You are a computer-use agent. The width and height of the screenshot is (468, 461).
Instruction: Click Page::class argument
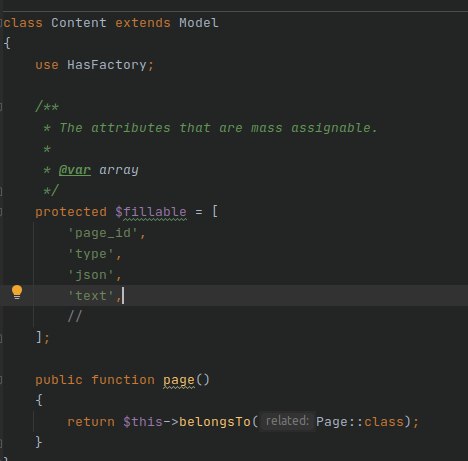pyautogui.click(x=360, y=422)
